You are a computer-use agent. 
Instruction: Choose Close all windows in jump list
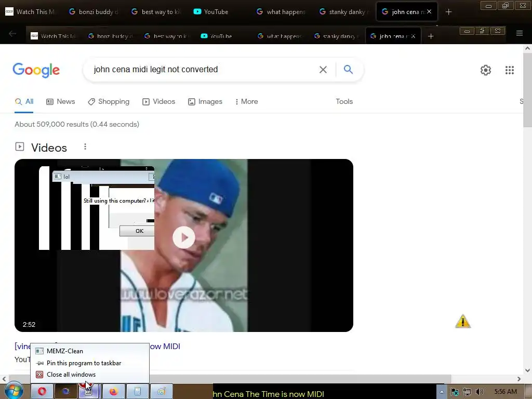pyautogui.click(x=89, y=375)
